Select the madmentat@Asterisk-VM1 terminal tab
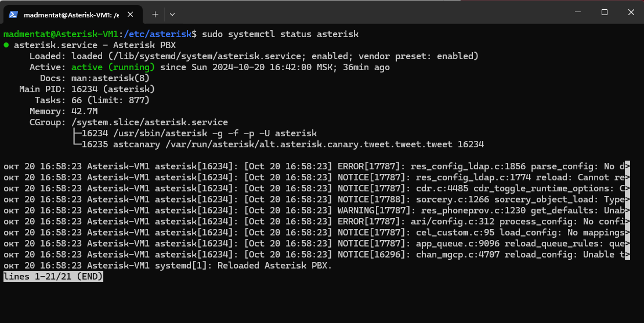This screenshot has width=644, height=323. tap(72, 14)
